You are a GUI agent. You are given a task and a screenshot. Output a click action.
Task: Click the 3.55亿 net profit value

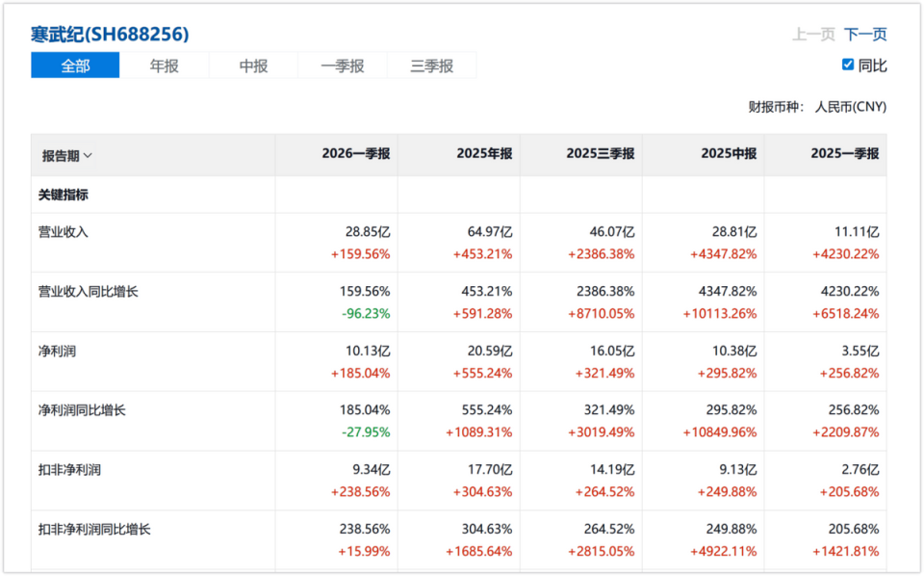860,352
